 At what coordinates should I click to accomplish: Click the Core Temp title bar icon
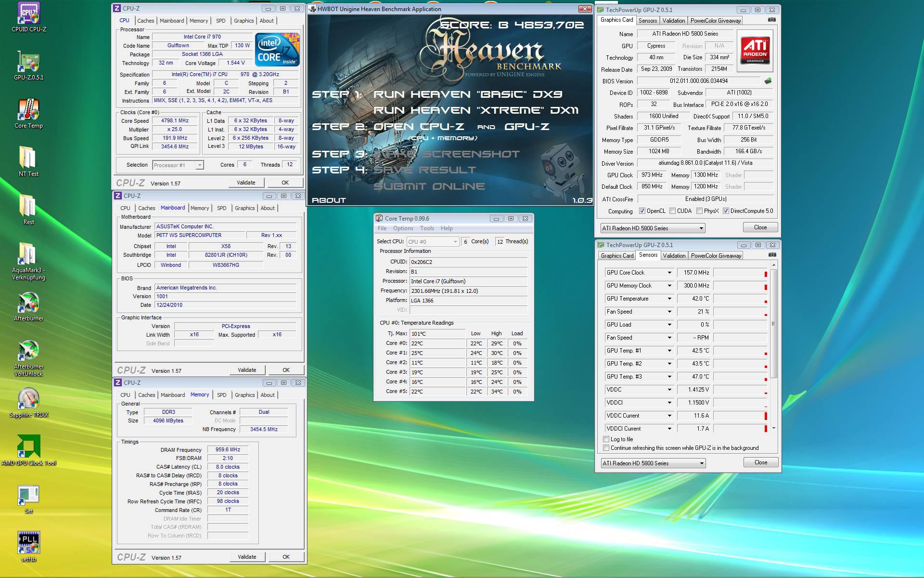(x=379, y=218)
